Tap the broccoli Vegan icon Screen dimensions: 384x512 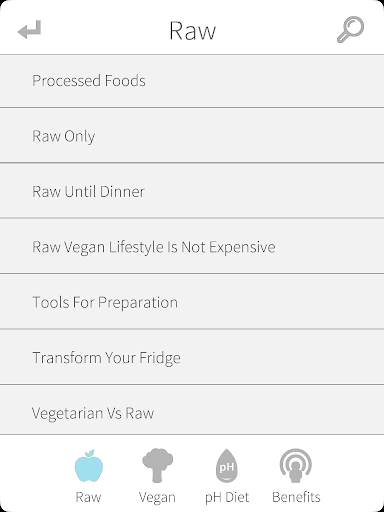[157, 465]
